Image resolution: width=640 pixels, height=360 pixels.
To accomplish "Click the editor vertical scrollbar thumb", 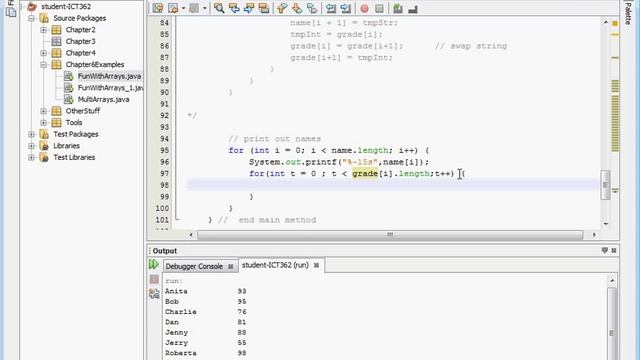I will click(605, 185).
